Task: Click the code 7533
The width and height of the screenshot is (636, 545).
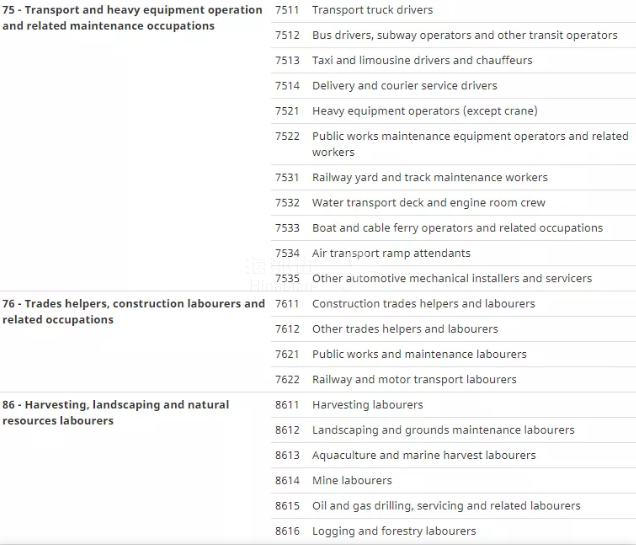Action: click(287, 228)
